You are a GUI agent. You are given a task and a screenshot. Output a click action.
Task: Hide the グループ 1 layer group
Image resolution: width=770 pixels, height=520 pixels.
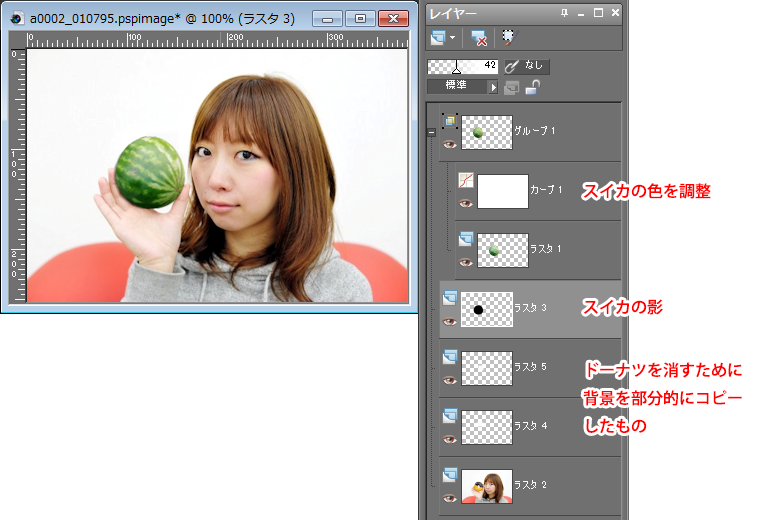[x=450, y=144]
